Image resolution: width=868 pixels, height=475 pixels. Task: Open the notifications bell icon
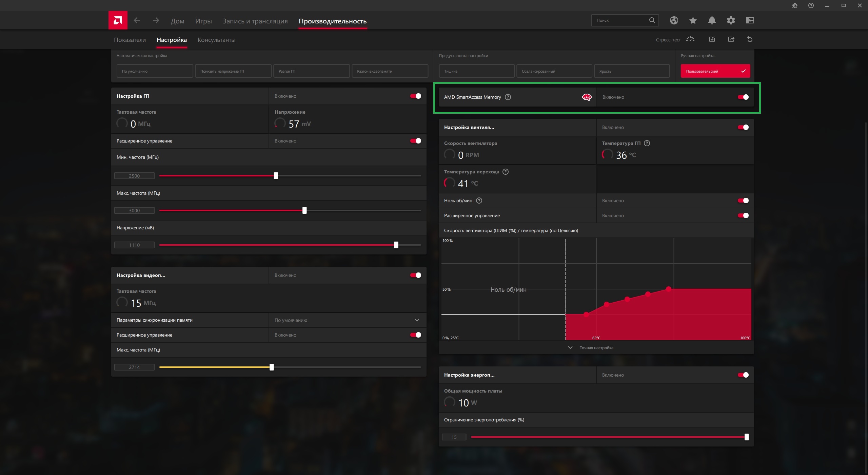(712, 20)
